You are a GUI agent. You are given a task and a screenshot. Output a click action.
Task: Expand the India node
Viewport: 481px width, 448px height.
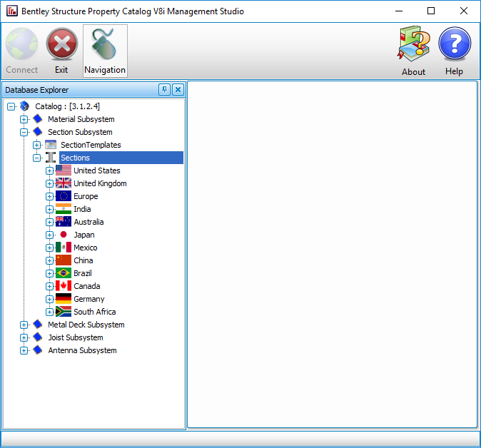[49, 210]
